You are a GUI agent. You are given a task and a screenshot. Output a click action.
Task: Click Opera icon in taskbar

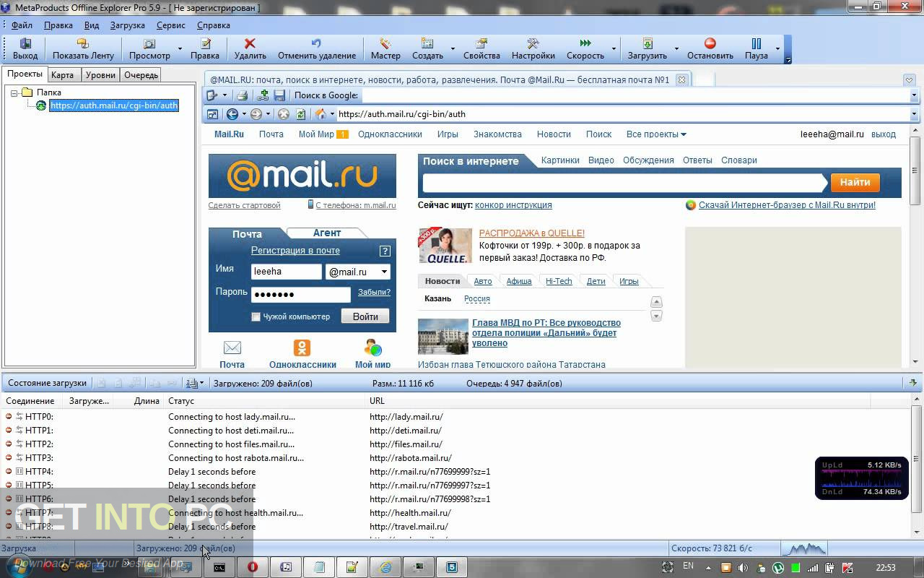[253, 567]
